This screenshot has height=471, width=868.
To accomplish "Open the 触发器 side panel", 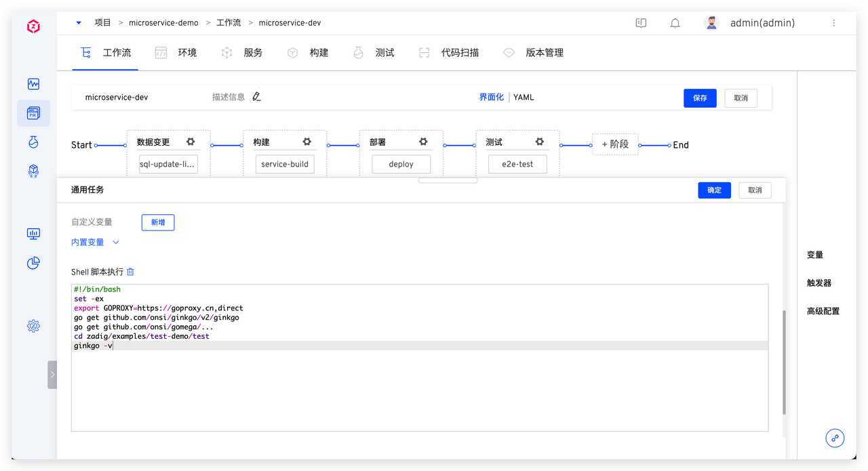I will [819, 283].
